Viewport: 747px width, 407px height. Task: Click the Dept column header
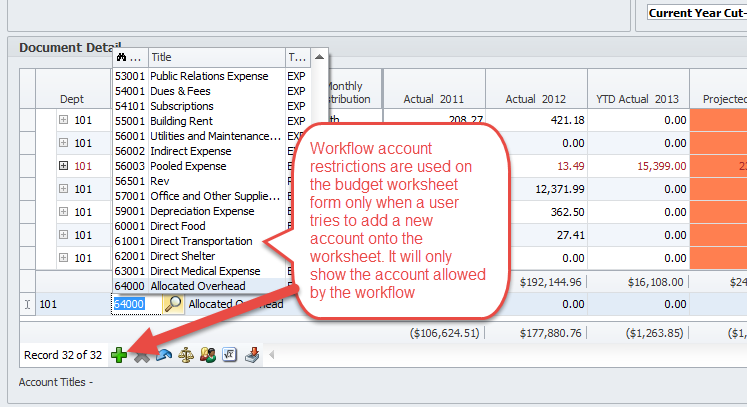(x=72, y=99)
